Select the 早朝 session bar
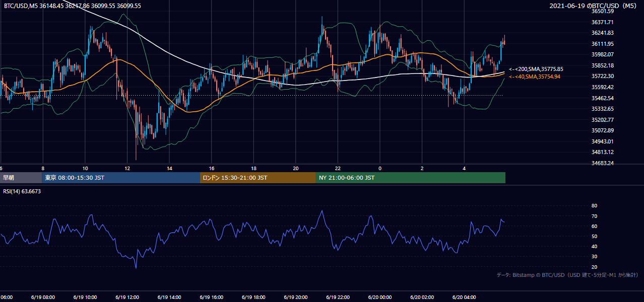Viewport: 644px width, 302px height. click(21, 178)
